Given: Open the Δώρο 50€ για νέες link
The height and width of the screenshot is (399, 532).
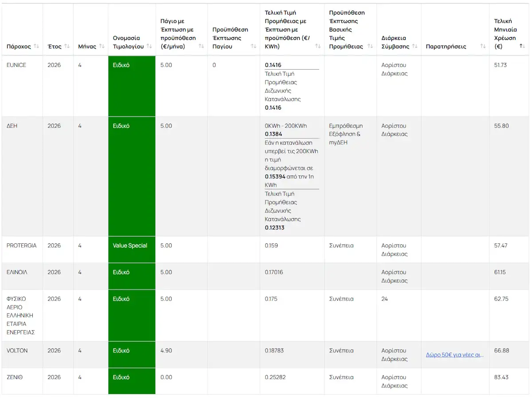Looking at the screenshot, I should click(454, 355).
